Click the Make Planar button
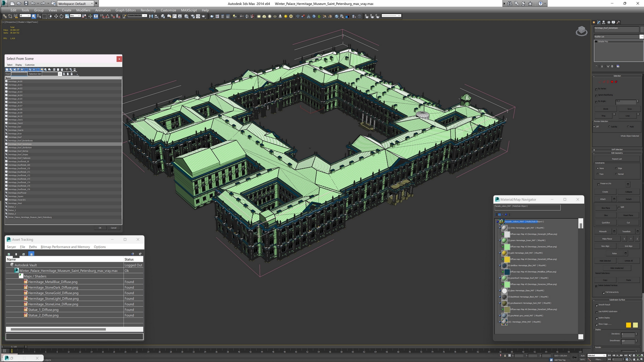The image size is (644, 362). tap(607, 239)
